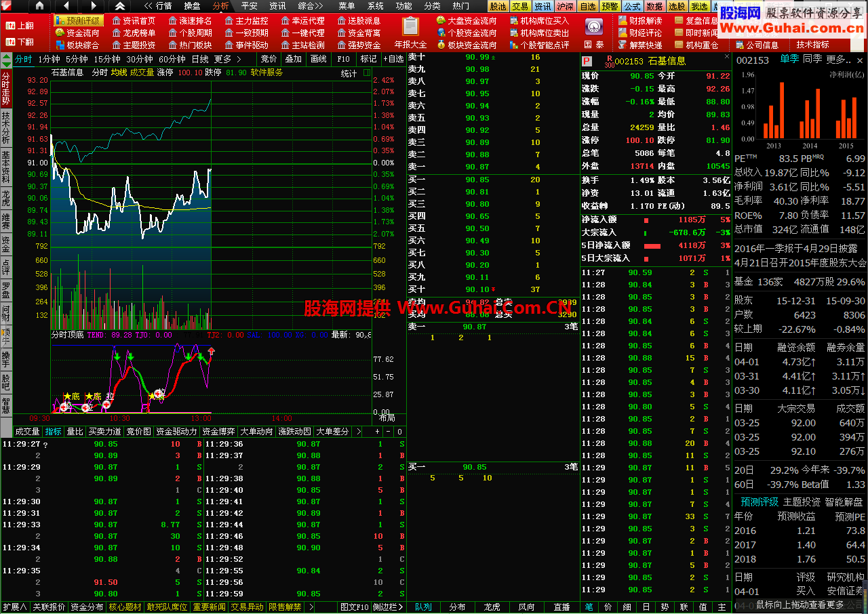Switch to 1分钟 chart period
This screenshot has height=614, width=868.
(x=49, y=59)
